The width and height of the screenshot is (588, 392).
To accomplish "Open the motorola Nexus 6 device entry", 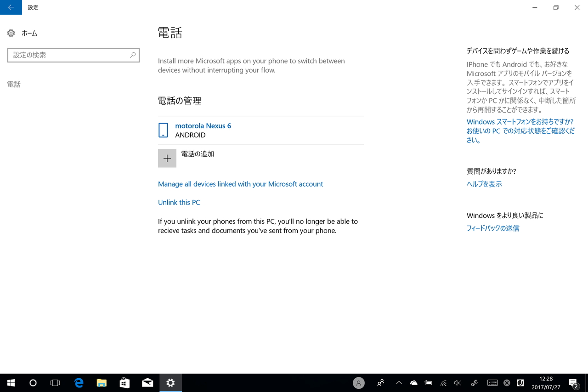I will click(x=203, y=125).
